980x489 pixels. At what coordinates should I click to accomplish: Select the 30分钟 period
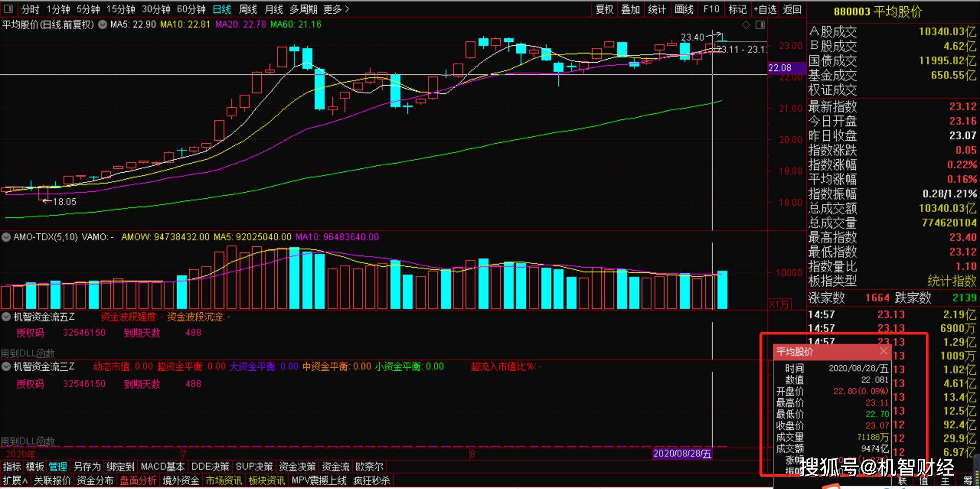point(156,9)
